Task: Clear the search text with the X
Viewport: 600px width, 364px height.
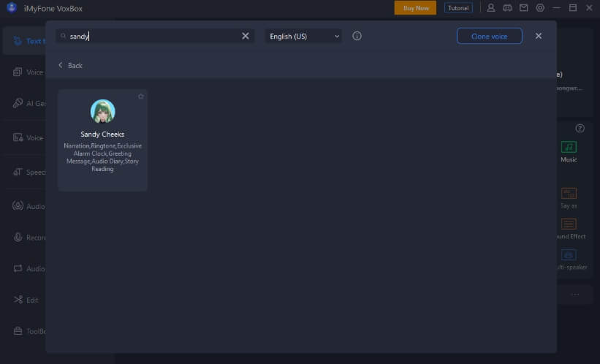Action: pyautogui.click(x=246, y=36)
